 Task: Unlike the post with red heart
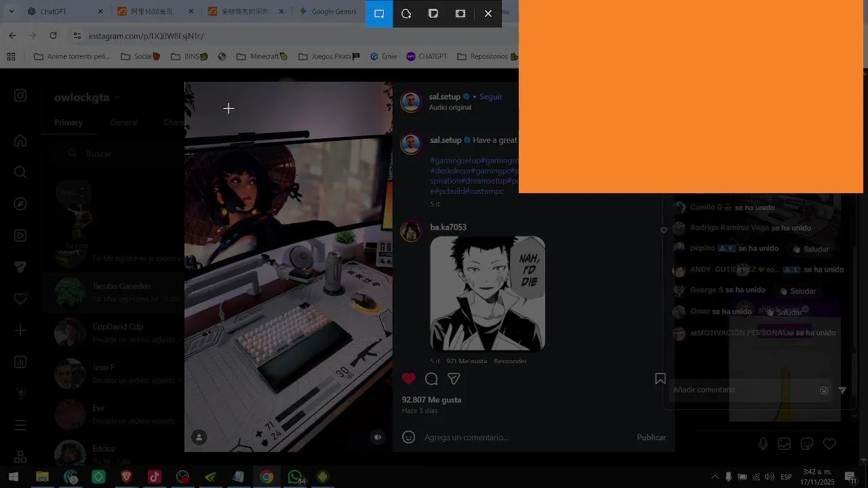click(x=408, y=379)
